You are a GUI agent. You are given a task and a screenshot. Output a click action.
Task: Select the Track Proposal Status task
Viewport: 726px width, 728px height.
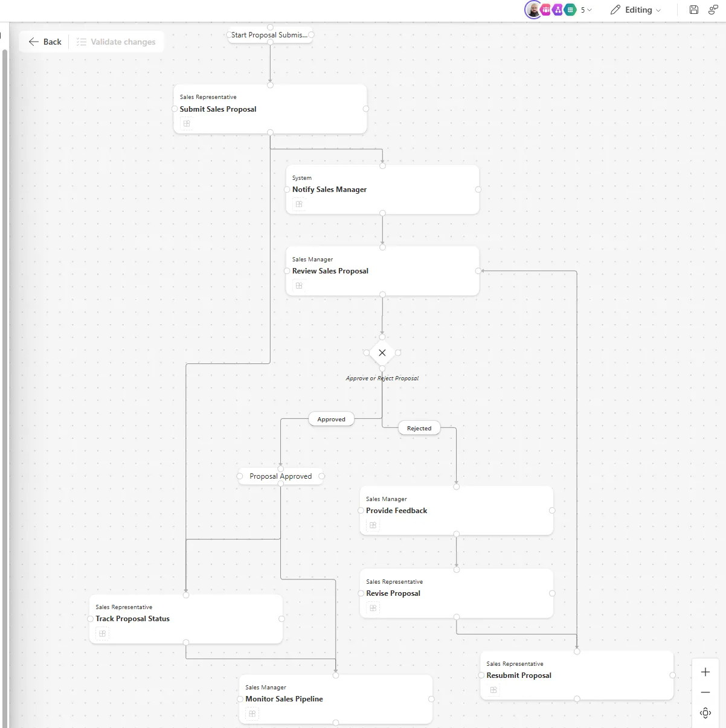(186, 619)
